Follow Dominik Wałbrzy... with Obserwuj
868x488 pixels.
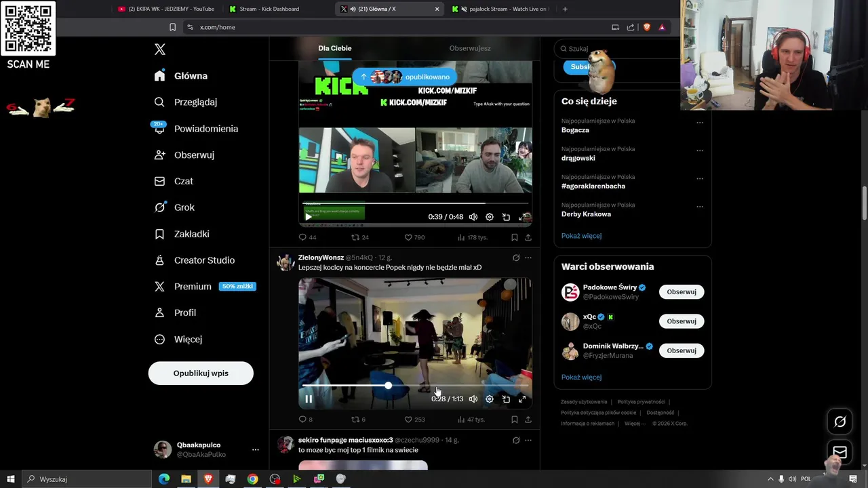coord(682,350)
